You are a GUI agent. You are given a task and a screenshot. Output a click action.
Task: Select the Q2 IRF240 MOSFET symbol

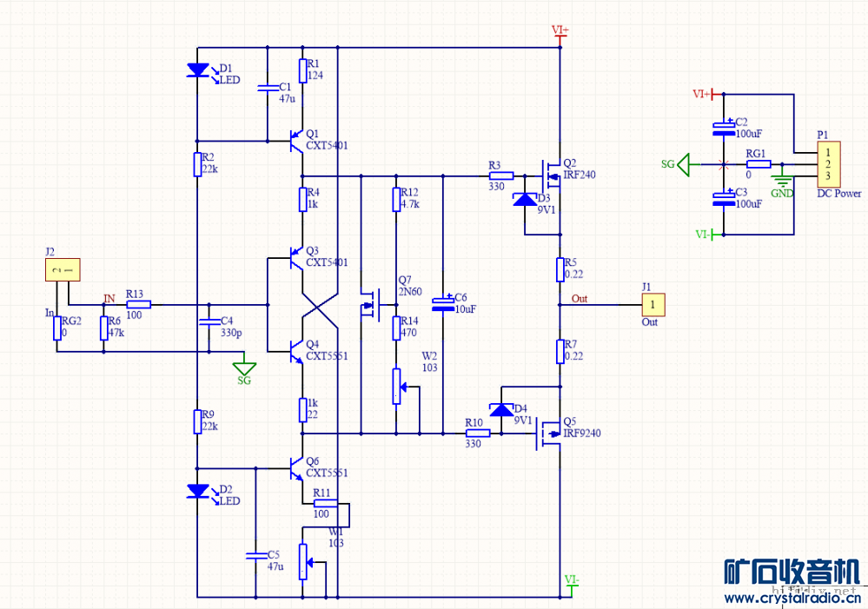(x=551, y=176)
